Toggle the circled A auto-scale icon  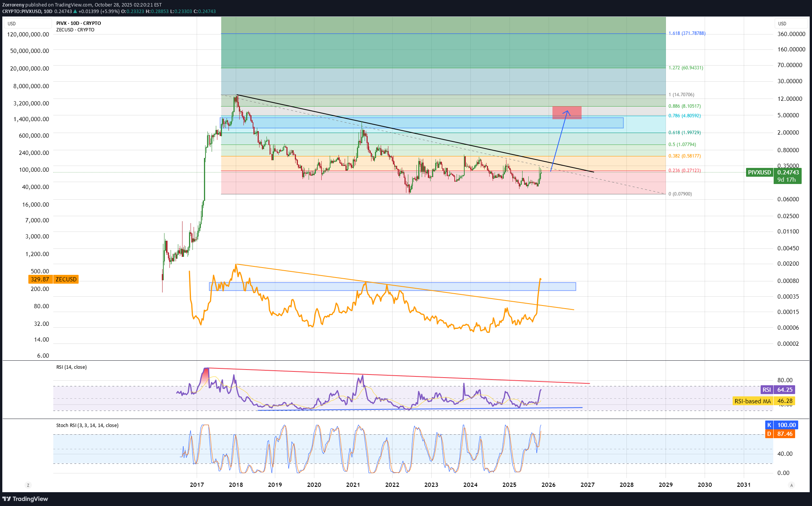click(791, 485)
